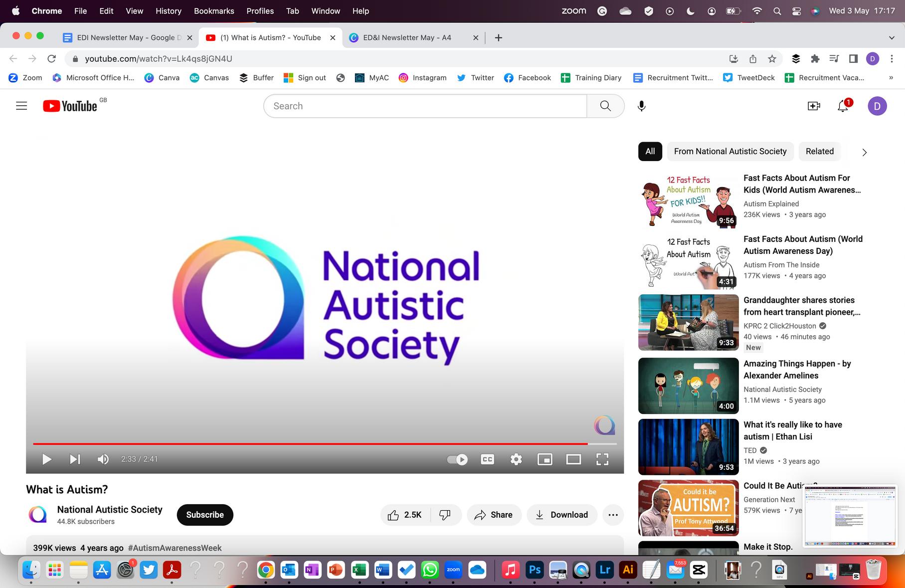Screen dimensions: 905x588
Task: Subscribe to National Autistic Society
Action: 205,515
